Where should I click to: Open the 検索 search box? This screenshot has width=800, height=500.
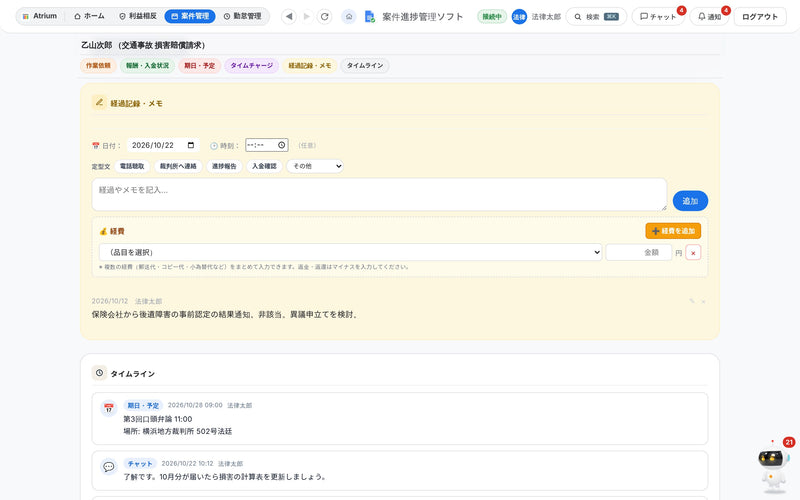point(596,17)
